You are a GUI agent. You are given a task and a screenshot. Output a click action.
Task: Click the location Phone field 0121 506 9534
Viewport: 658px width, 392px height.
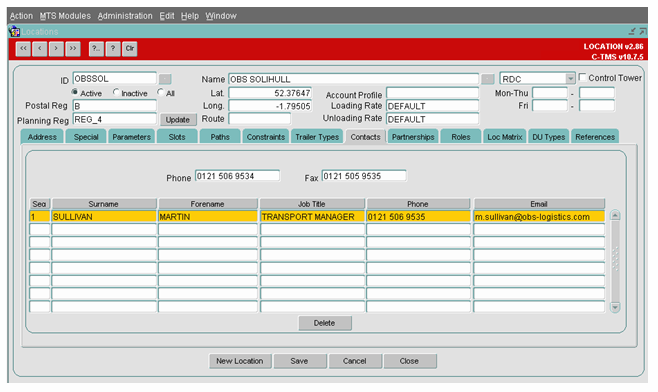(x=237, y=176)
